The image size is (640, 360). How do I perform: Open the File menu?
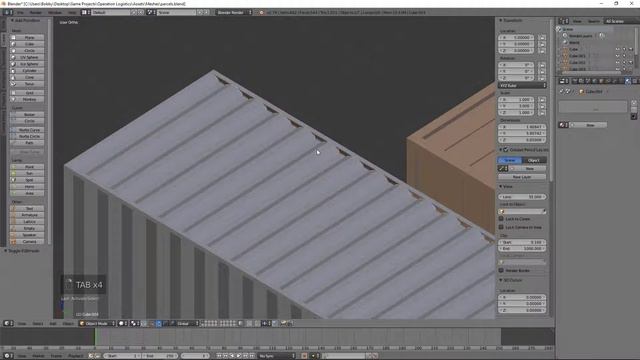click(20, 13)
